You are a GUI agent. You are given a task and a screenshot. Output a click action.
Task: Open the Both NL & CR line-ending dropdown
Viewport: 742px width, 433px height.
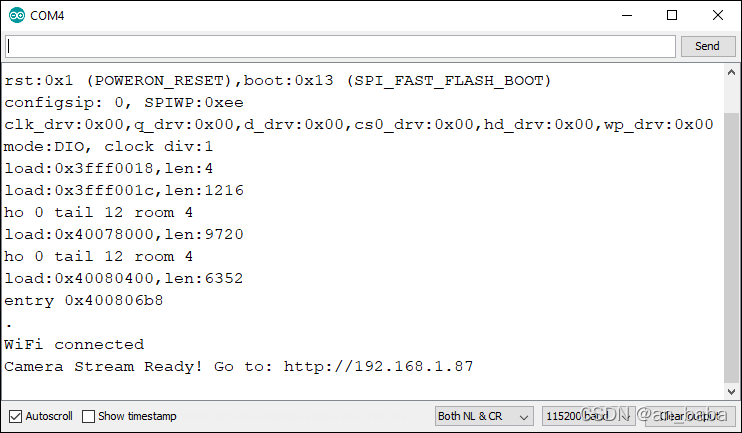tap(483, 416)
